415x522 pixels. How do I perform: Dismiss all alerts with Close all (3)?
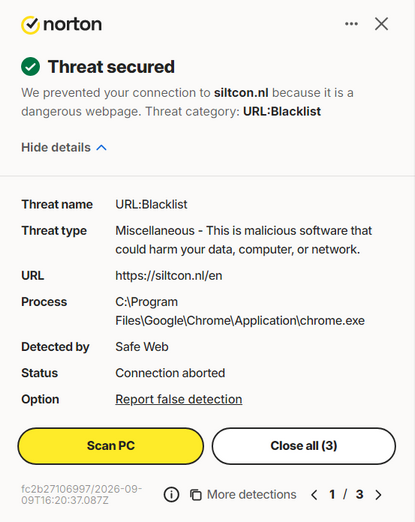coord(304,446)
